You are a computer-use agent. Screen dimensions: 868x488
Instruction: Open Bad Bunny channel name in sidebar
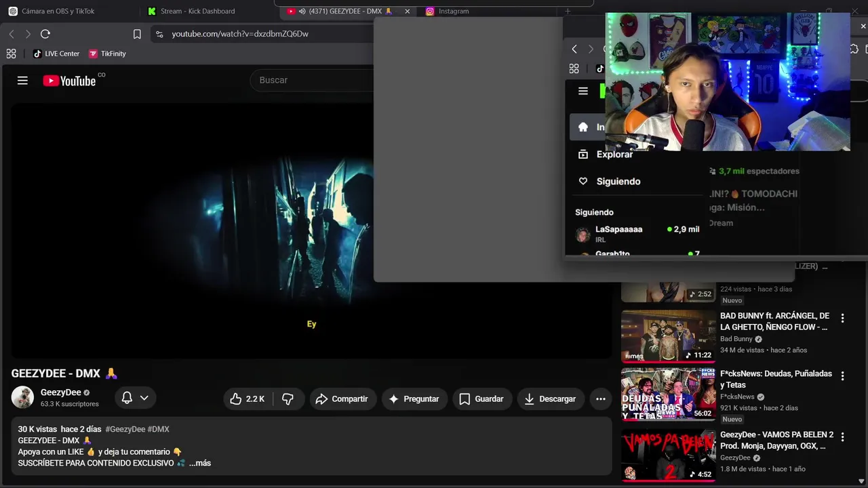(736, 339)
